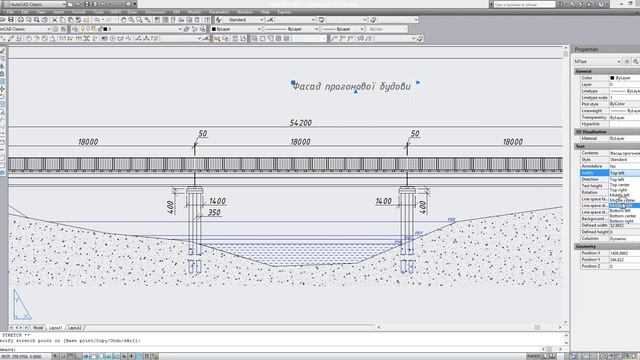Image resolution: width=640 pixels, height=360 pixels.
Task: Open the linetype control ByLayer dropdown
Action: [316, 29]
